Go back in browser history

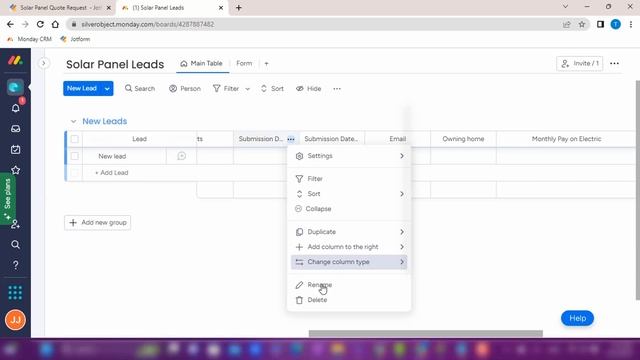(10, 24)
